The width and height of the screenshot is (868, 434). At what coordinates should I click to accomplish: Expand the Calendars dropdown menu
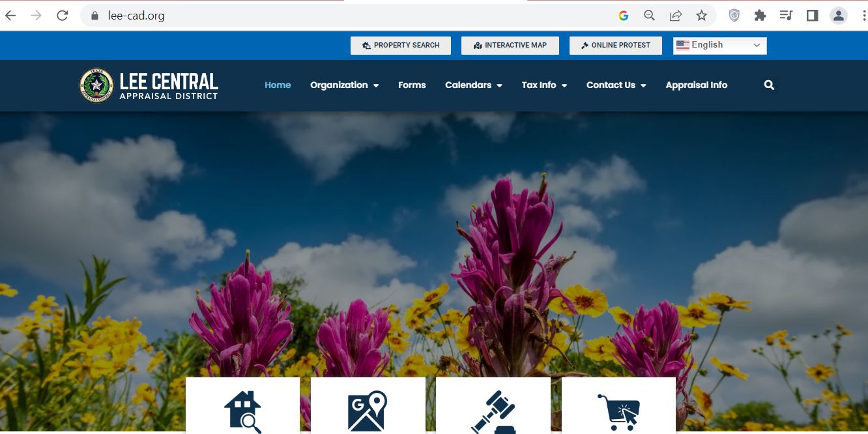473,85
